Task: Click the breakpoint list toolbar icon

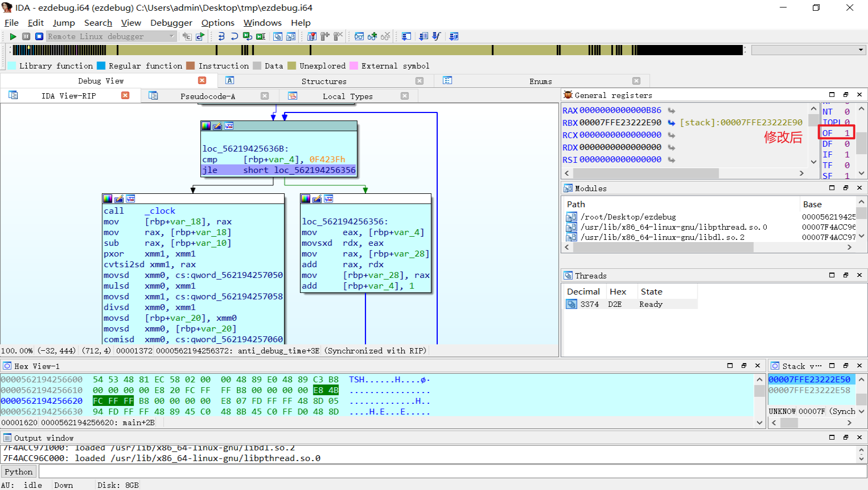Action: pyautogui.click(x=312, y=36)
